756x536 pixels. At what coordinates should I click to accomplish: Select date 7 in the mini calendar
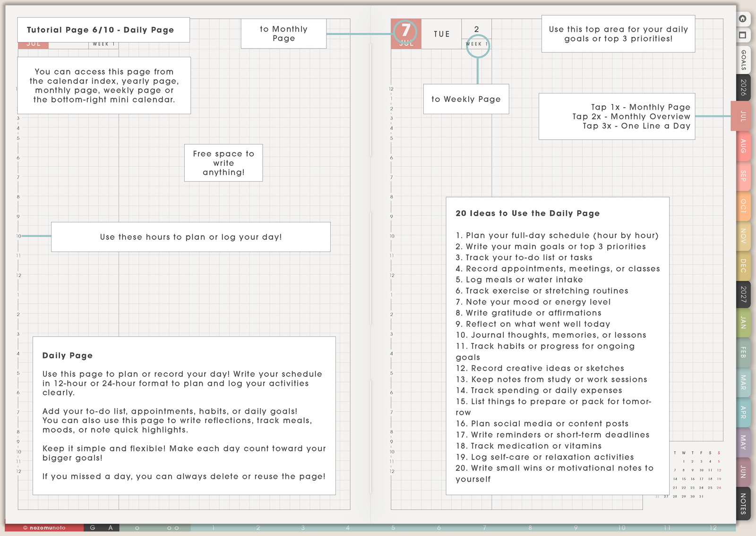coord(675,470)
